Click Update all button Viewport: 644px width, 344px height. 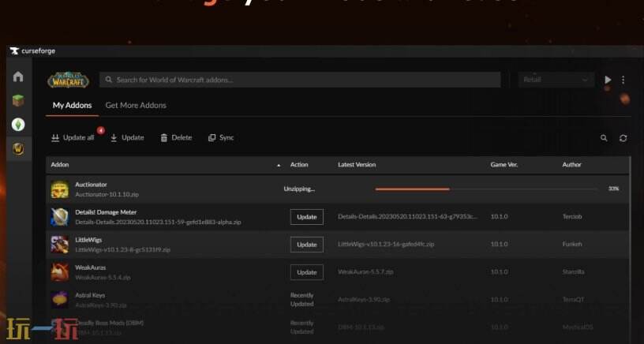click(x=73, y=137)
